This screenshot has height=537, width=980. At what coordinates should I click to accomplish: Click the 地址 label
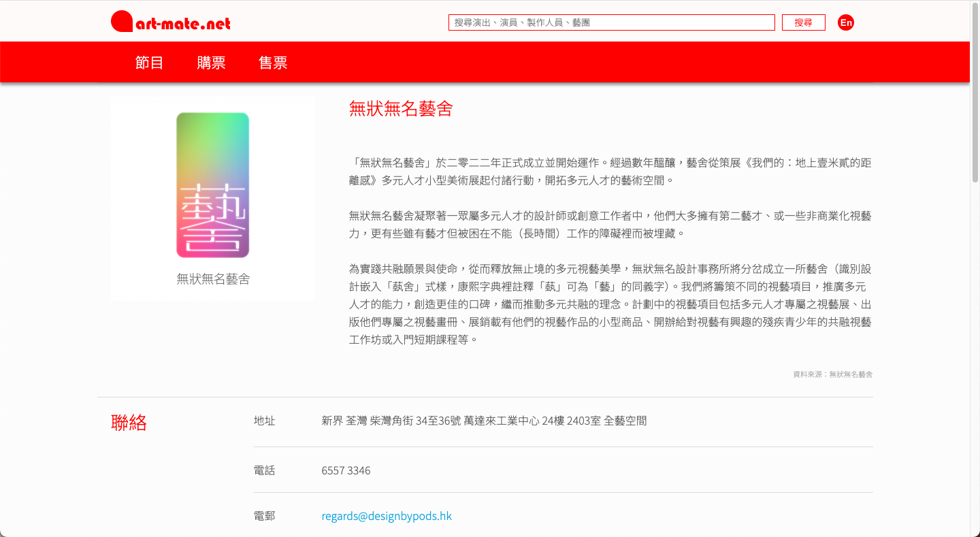pyautogui.click(x=264, y=421)
